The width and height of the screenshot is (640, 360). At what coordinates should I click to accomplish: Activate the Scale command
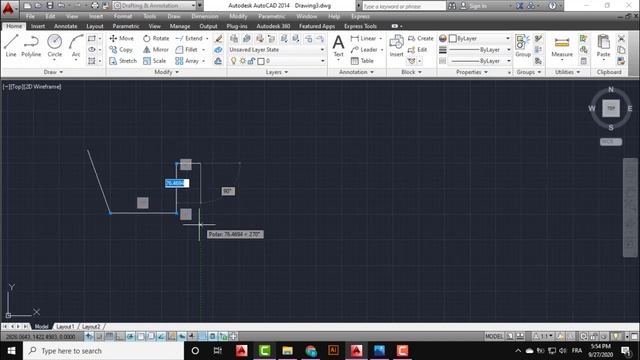pyautogui.click(x=154, y=61)
